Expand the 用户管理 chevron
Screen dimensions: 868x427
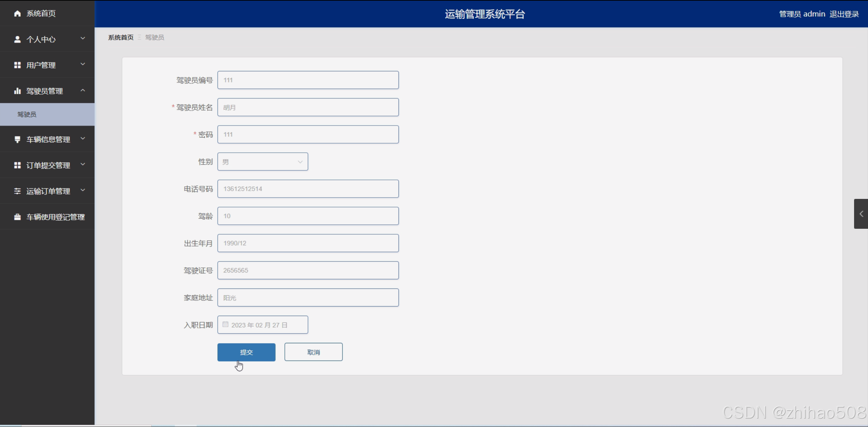(83, 64)
